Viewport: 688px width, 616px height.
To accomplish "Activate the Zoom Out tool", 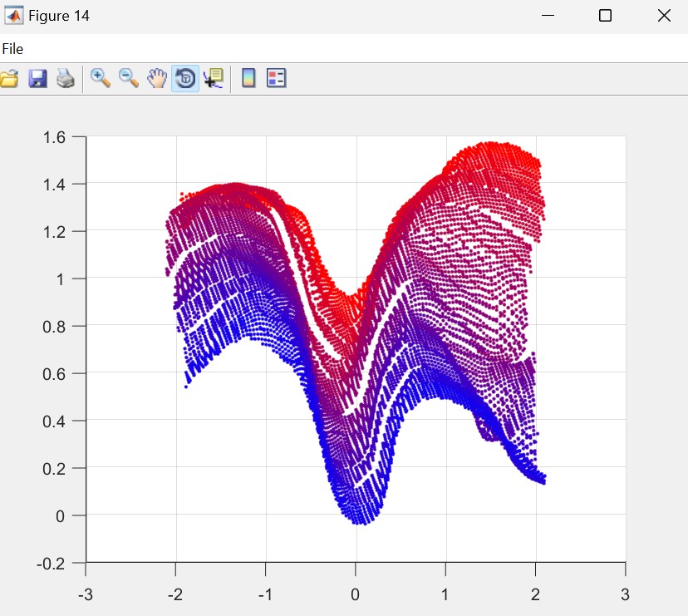I will pyautogui.click(x=129, y=79).
